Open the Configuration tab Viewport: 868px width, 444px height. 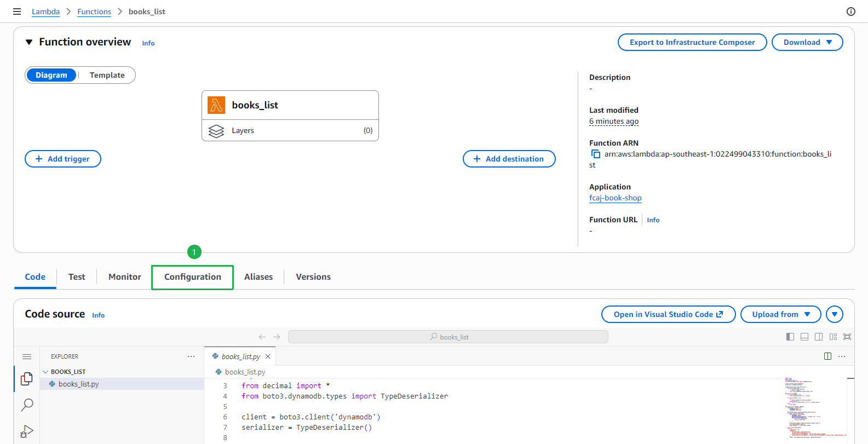point(193,277)
